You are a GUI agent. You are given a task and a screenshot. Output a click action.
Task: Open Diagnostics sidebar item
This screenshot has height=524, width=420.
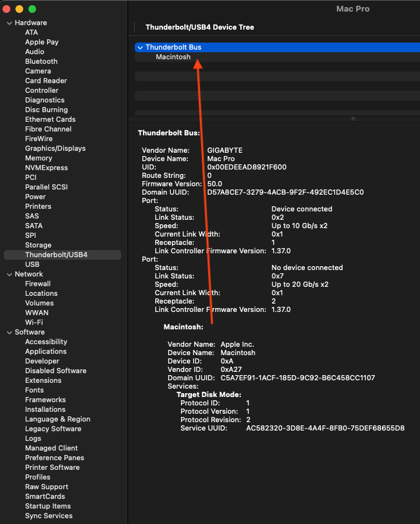pyautogui.click(x=44, y=101)
